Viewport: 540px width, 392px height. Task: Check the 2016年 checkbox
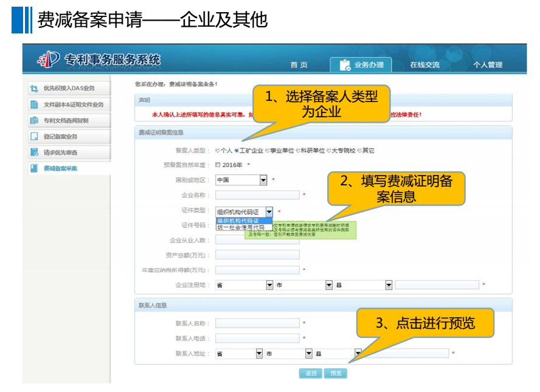tap(218, 165)
